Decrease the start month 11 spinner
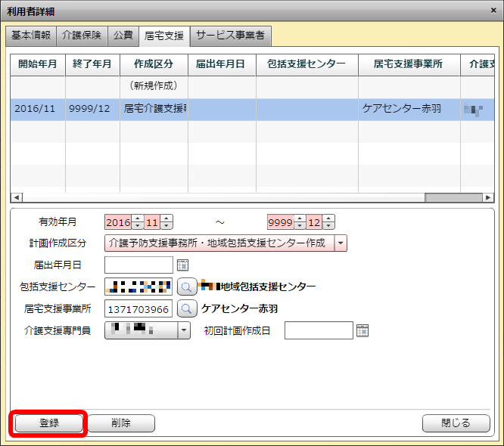 click(x=166, y=226)
